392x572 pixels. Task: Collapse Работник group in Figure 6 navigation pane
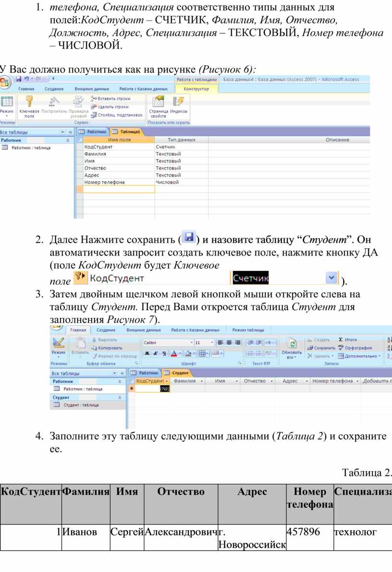coord(68,140)
